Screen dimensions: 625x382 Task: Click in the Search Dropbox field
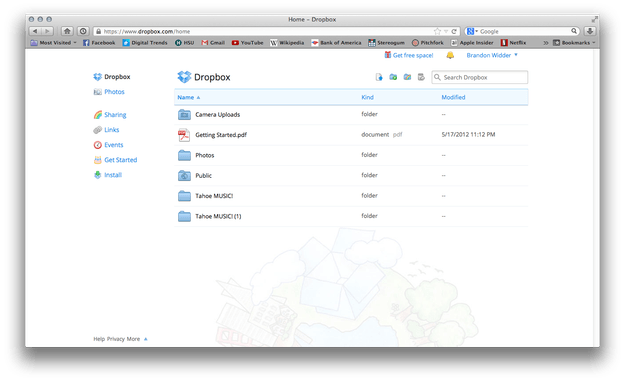click(x=480, y=77)
